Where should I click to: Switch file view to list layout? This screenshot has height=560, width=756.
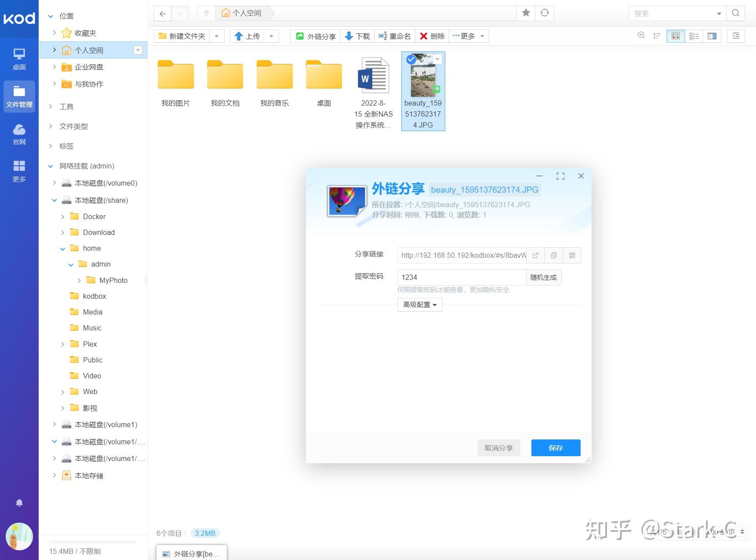pyautogui.click(x=694, y=36)
